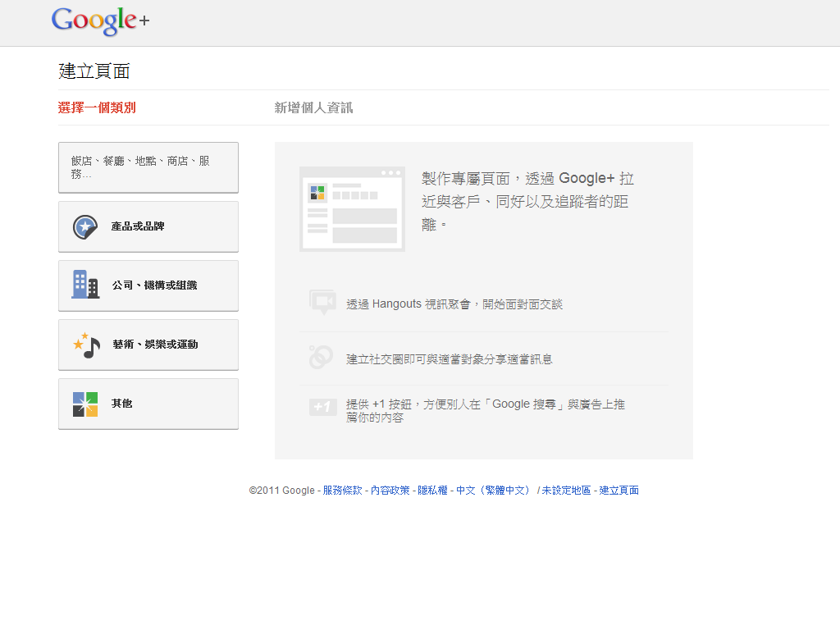
Task: Click the page mockup illustration
Action: [352, 209]
